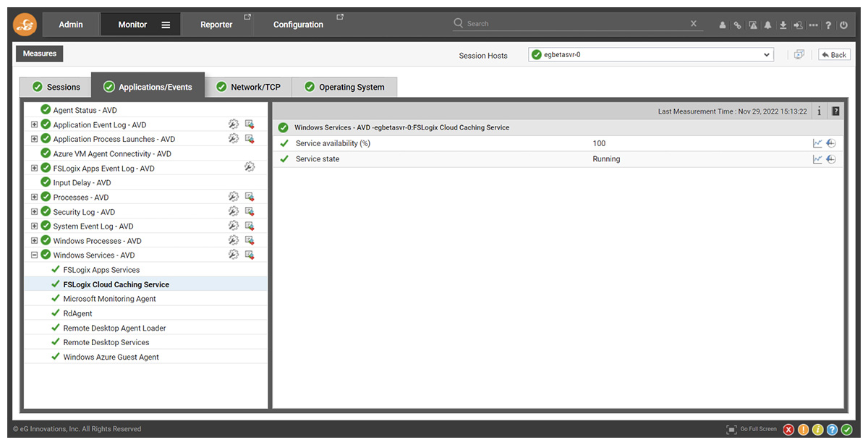Open Session Hosts egbetasvr-0 dropdown
Screen dimensions: 868x445
pyautogui.click(x=651, y=55)
